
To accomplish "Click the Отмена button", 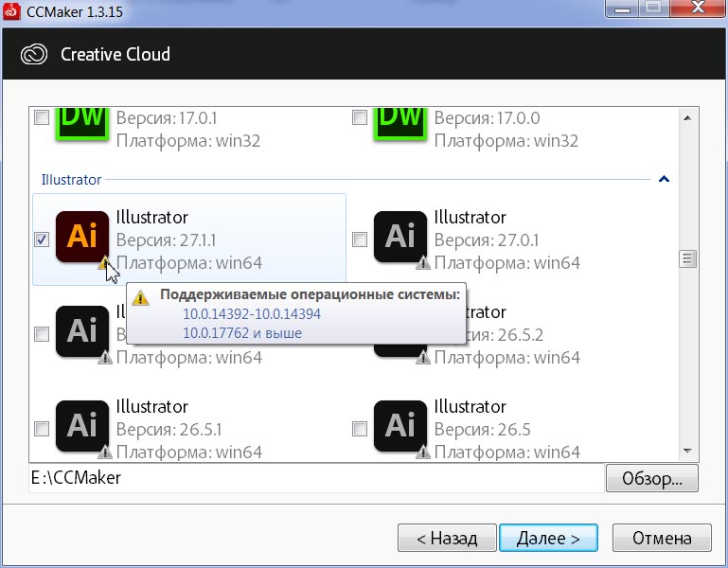I will (662, 538).
